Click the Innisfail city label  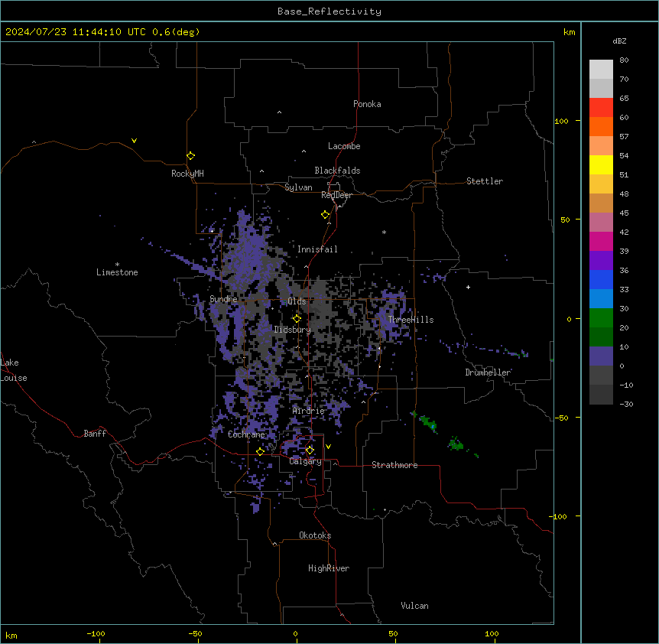coord(317,249)
